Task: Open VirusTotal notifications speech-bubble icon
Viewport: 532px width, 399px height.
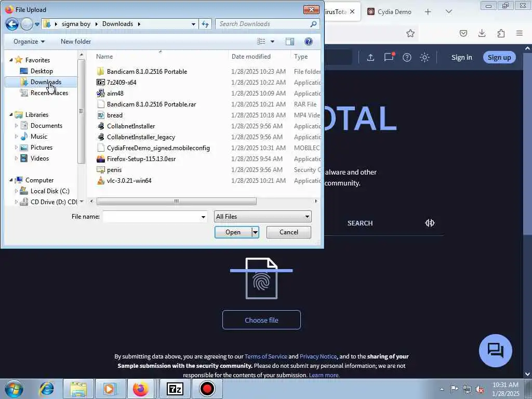Action: (x=389, y=57)
